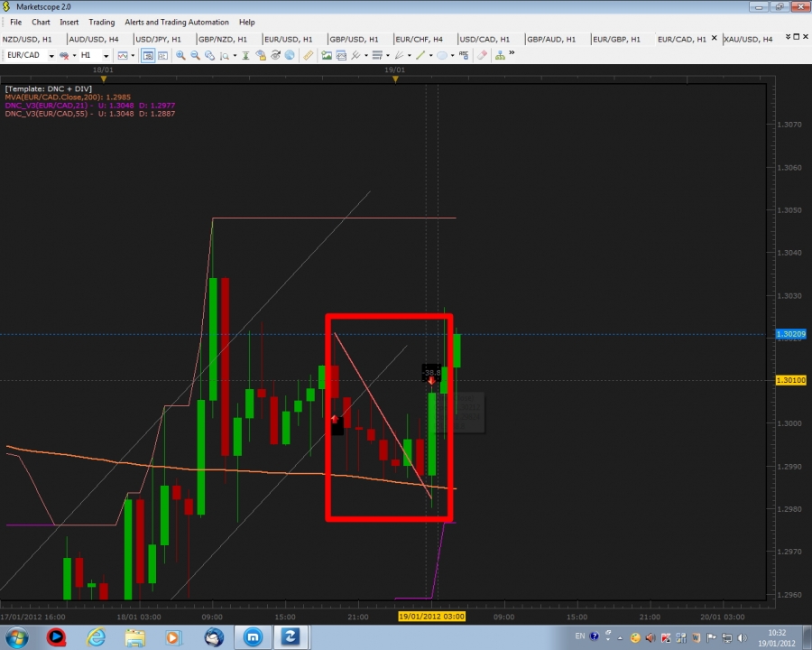
Task: Click the zoom out magnifier icon
Action: [x=195, y=55]
